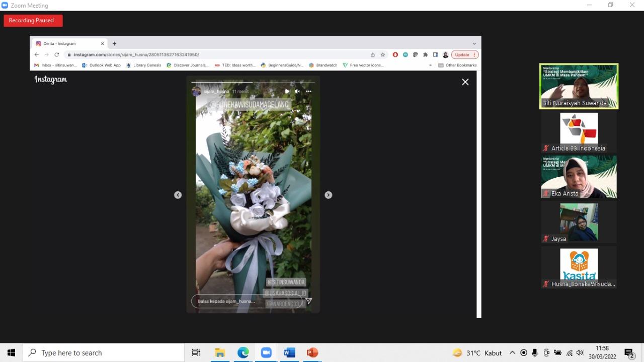Open a new browser tab

coord(114,44)
